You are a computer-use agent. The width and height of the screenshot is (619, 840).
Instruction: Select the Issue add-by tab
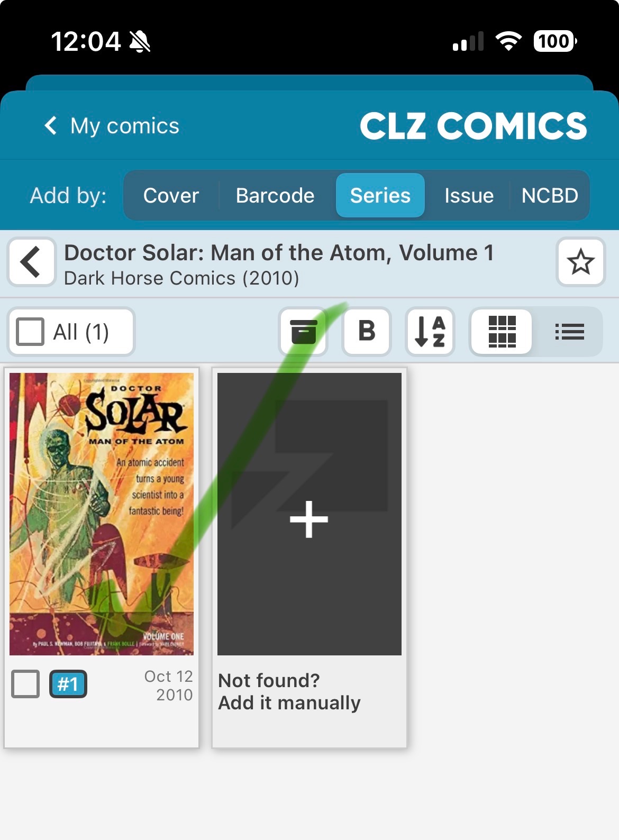click(469, 195)
